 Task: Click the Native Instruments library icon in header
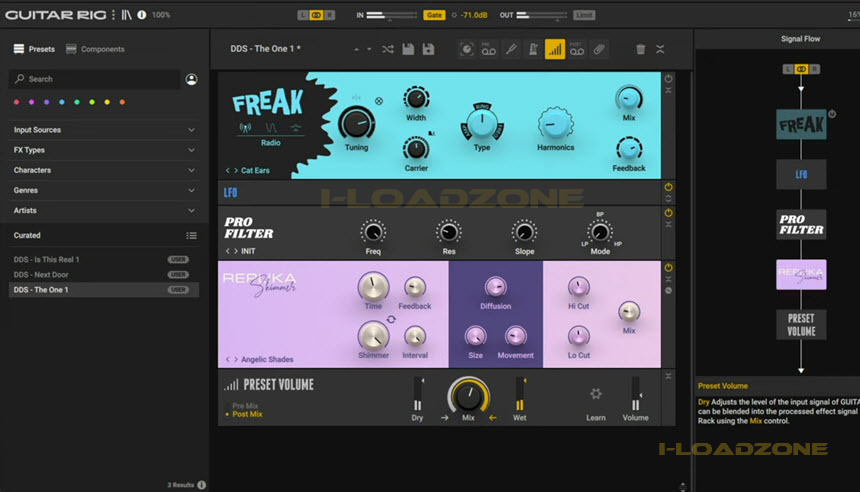(x=127, y=15)
